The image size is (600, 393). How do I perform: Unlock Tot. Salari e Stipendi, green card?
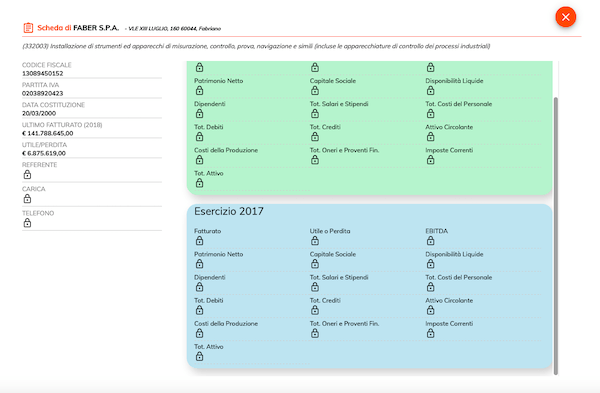coord(315,113)
